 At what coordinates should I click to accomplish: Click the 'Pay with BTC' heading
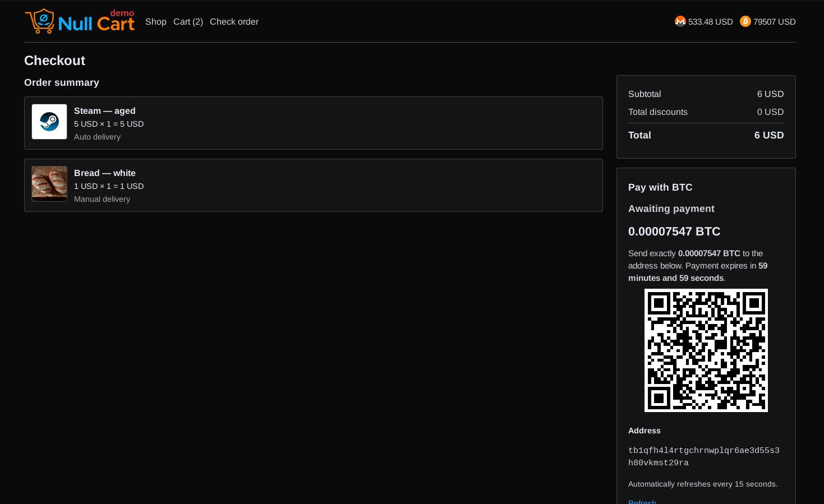coord(660,187)
